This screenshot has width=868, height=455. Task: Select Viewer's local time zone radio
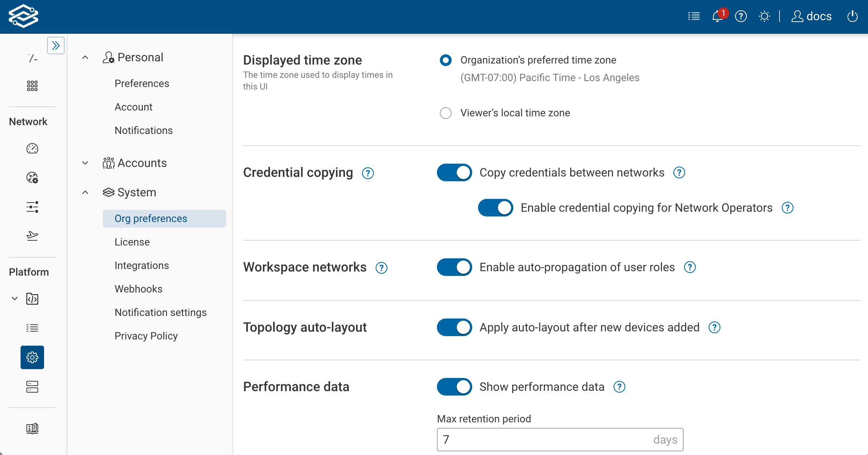[x=446, y=113]
